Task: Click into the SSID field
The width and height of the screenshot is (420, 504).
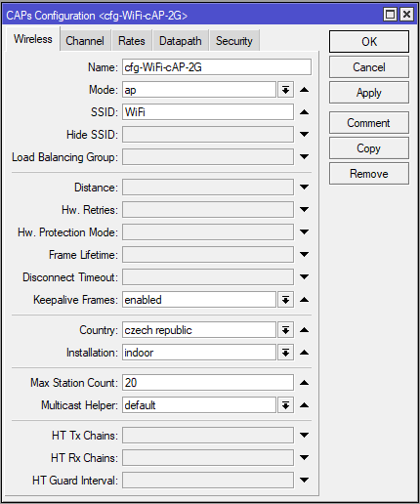Action: tap(208, 112)
